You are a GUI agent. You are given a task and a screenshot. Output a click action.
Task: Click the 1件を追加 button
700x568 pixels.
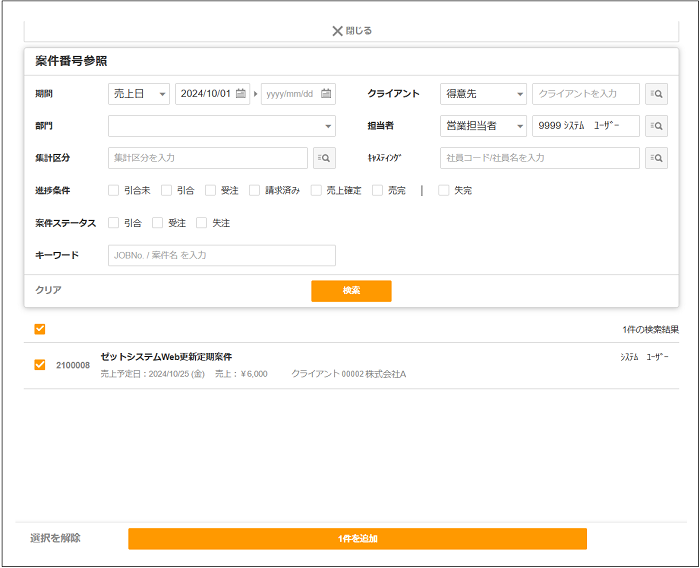[x=357, y=539]
